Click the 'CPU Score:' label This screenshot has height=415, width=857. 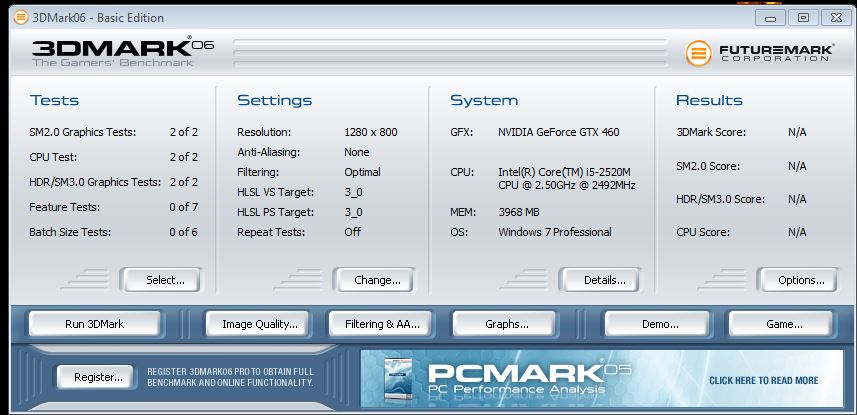tap(703, 232)
